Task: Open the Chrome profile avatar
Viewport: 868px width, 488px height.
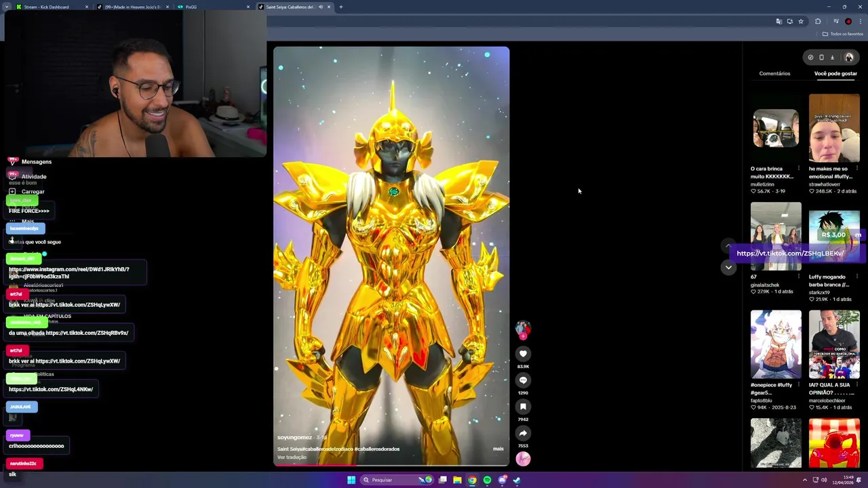Action: coord(848,21)
